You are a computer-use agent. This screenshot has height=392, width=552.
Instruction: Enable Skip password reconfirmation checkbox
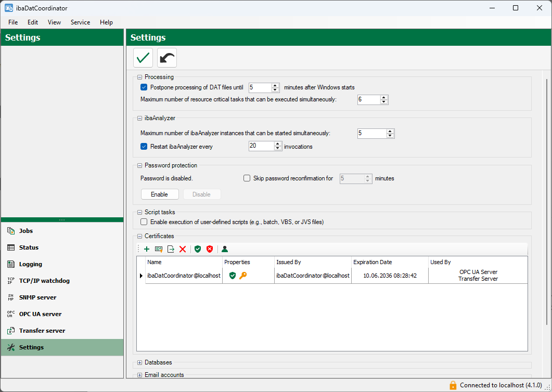(x=247, y=178)
